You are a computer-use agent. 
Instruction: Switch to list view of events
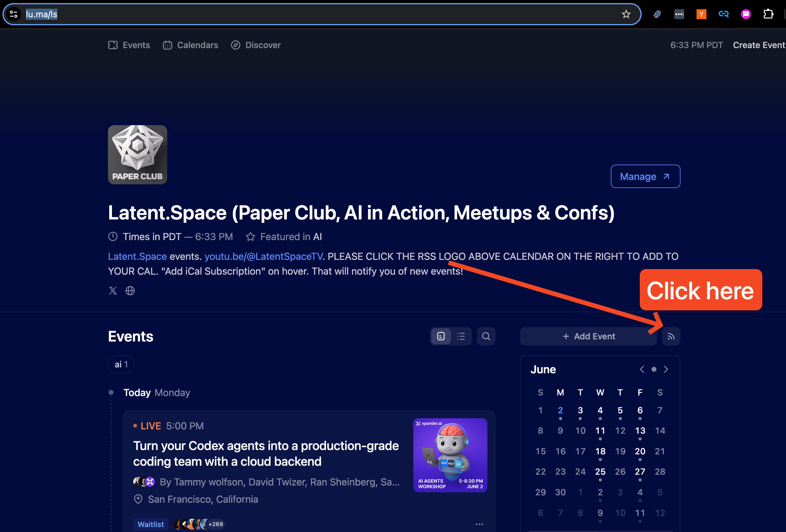click(461, 336)
